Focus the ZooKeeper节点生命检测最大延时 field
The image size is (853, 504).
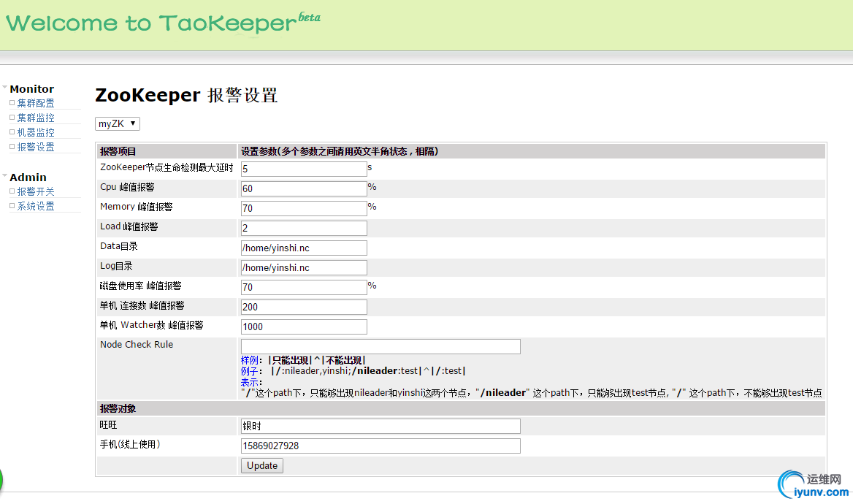304,169
